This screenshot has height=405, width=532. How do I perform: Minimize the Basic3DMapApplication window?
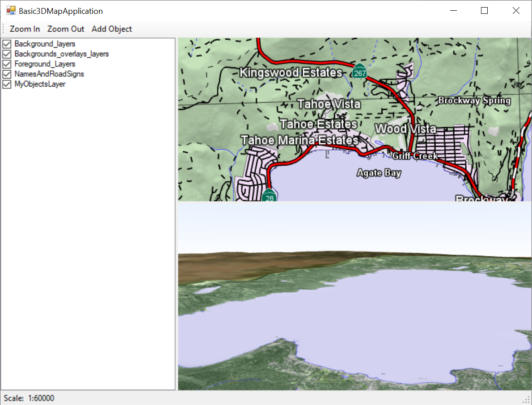click(453, 11)
